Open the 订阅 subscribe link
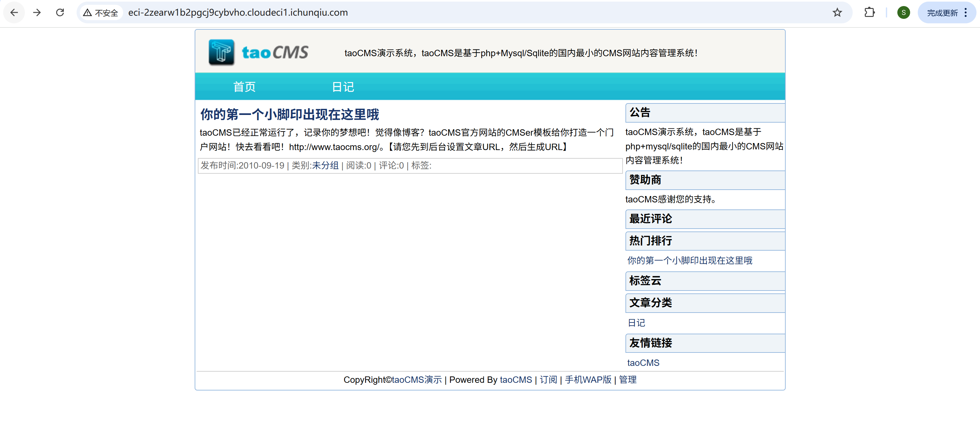Viewport: 980px width, 439px height. point(548,380)
